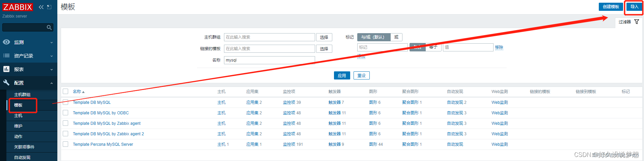The image size is (644, 161).
Task: Toggle the select-all checkbox in the table header
Action: [65, 91]
